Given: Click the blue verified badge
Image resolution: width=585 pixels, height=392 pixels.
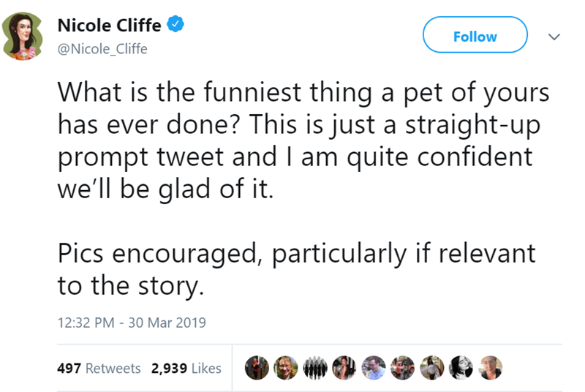Looking at the screenshot, I should tap(175, 26).
